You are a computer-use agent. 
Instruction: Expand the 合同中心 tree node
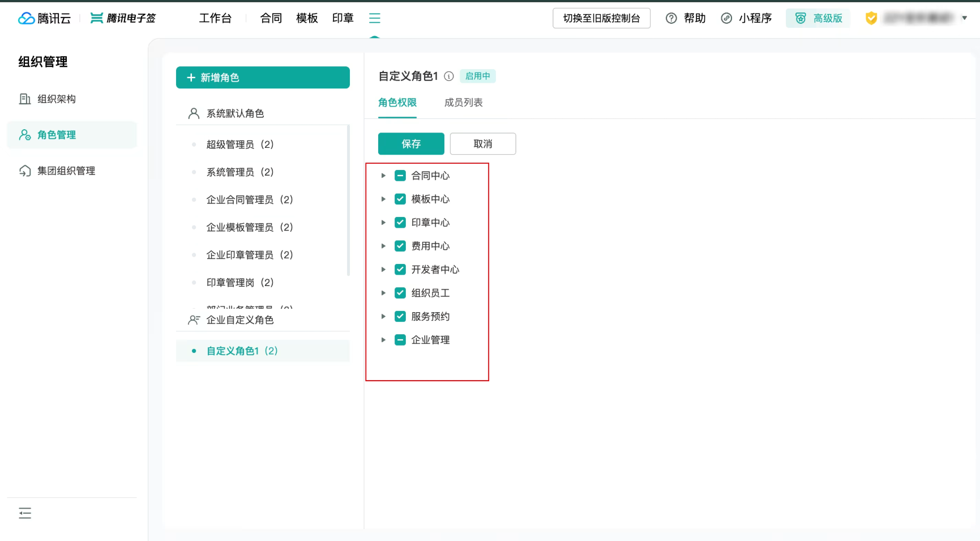point(383,176)
